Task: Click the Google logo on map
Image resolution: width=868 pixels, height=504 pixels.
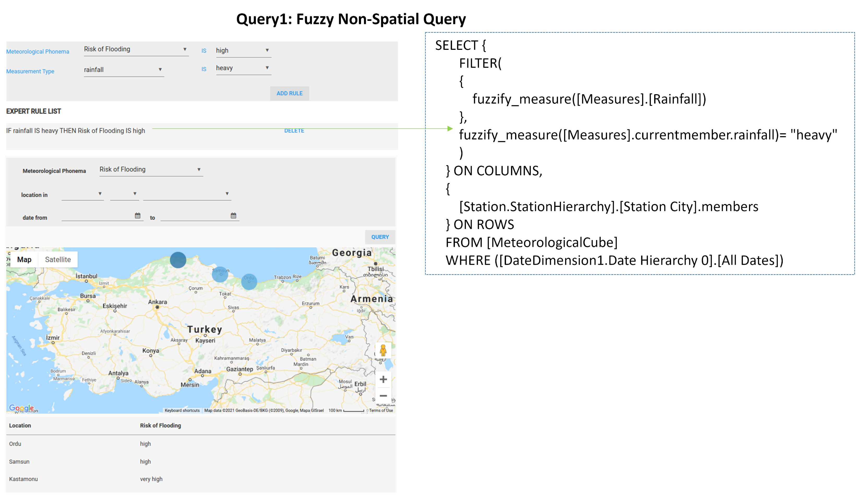Action: pos(21,408)
